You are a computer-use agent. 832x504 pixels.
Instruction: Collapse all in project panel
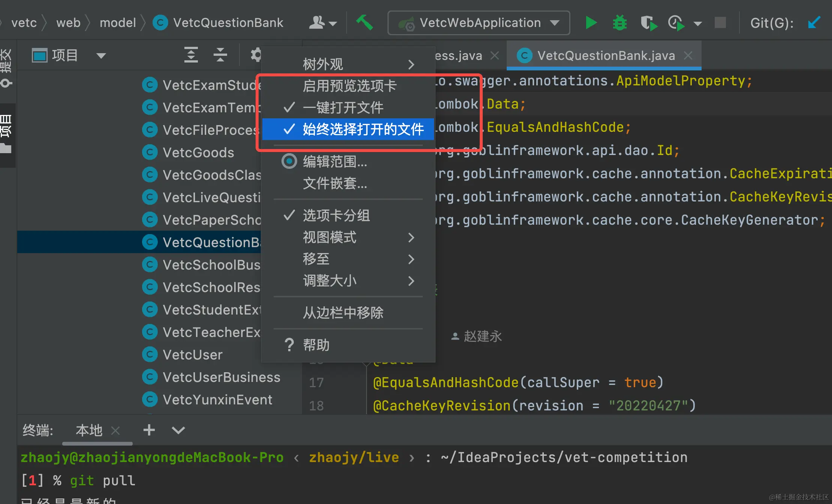pos(220,55)
